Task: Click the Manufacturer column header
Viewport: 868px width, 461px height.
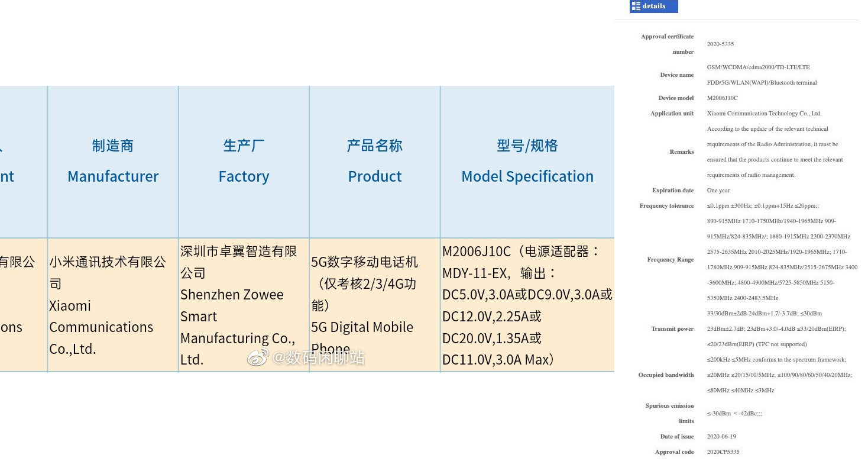Action: [113, 161]
